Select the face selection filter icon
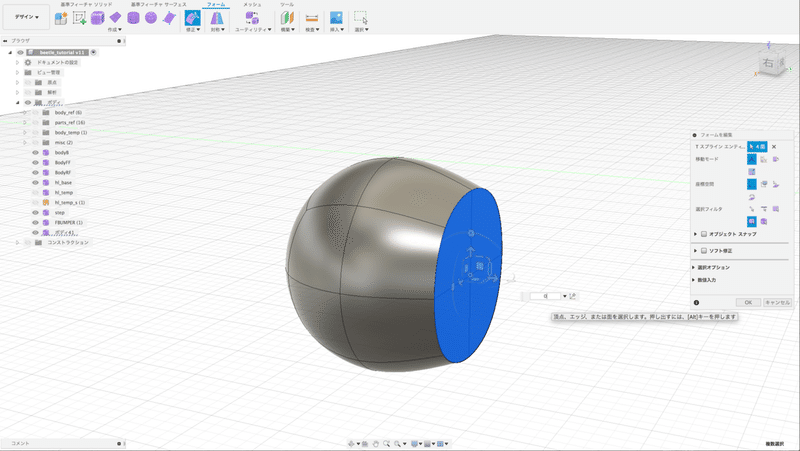This screenshot has width=800, height=451. click(776, 209)
